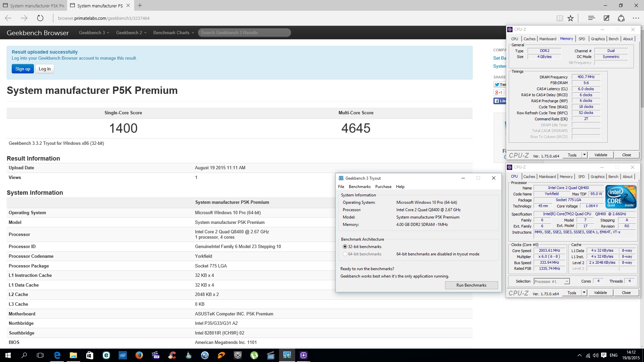Click Tools button in top CPU-Z window

tap(572, 155)
